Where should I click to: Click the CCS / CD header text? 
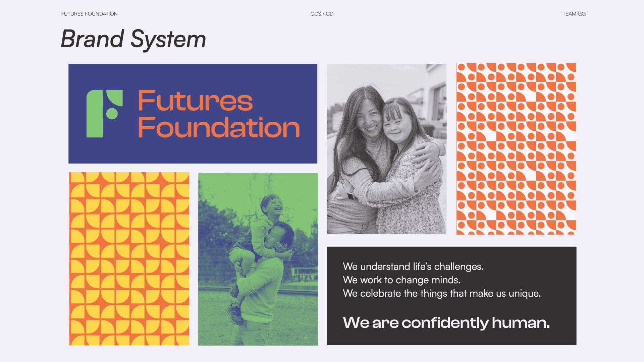(x=322, y=14)
